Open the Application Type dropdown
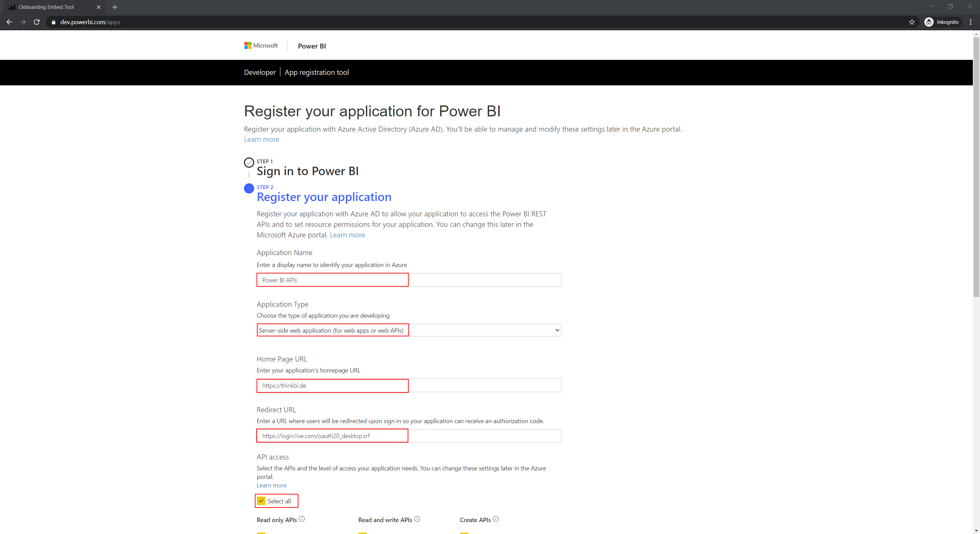This screenshot has height=534, width=980. [409, 330]
